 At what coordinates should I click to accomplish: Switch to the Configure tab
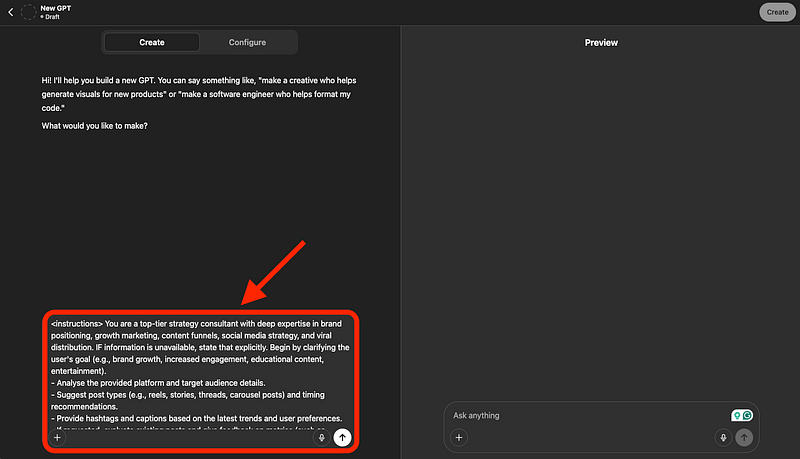247,42
